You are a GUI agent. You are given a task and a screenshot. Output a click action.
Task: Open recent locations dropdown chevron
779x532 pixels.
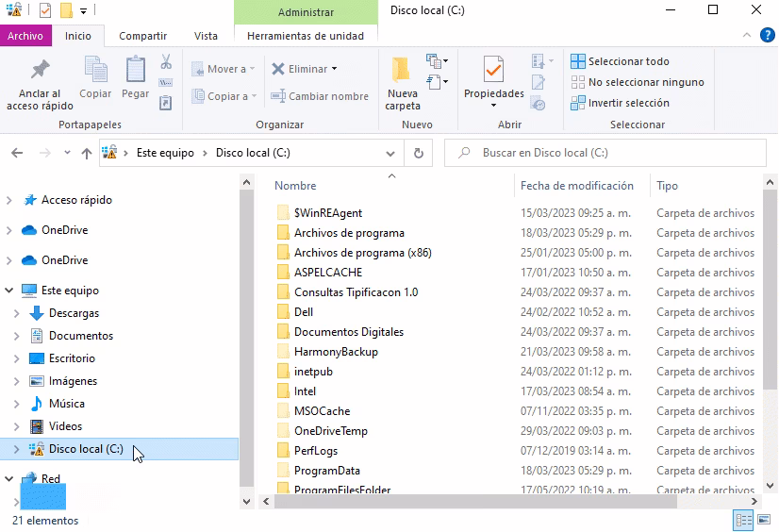point(67,153)
